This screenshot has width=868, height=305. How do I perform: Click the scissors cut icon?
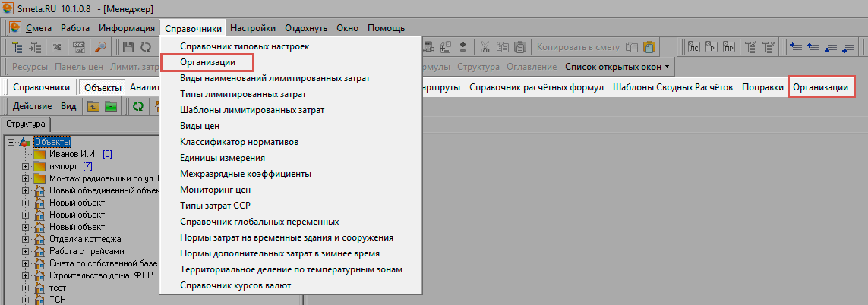485,48
